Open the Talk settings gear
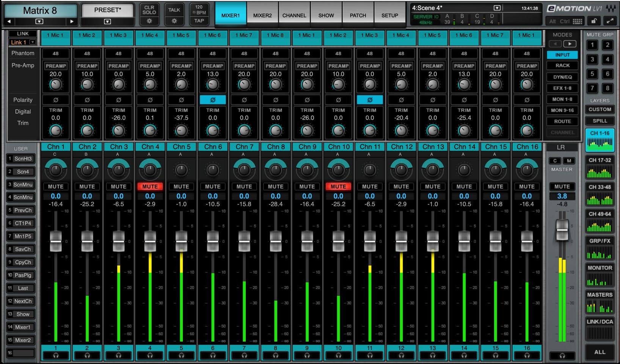620x364 pixels. (174, 21)
